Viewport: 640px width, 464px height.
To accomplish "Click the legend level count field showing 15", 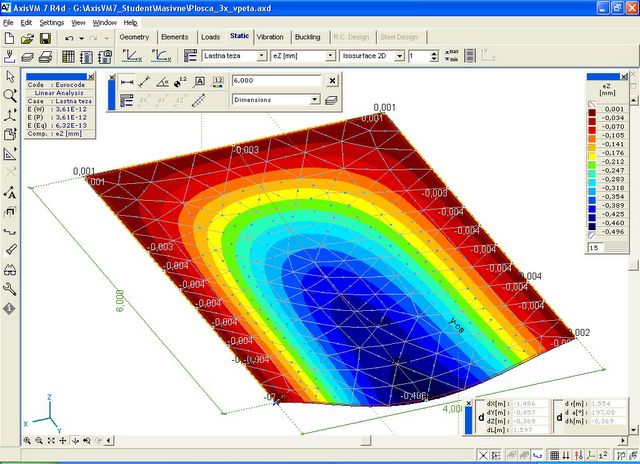I will tap(596, 247).
